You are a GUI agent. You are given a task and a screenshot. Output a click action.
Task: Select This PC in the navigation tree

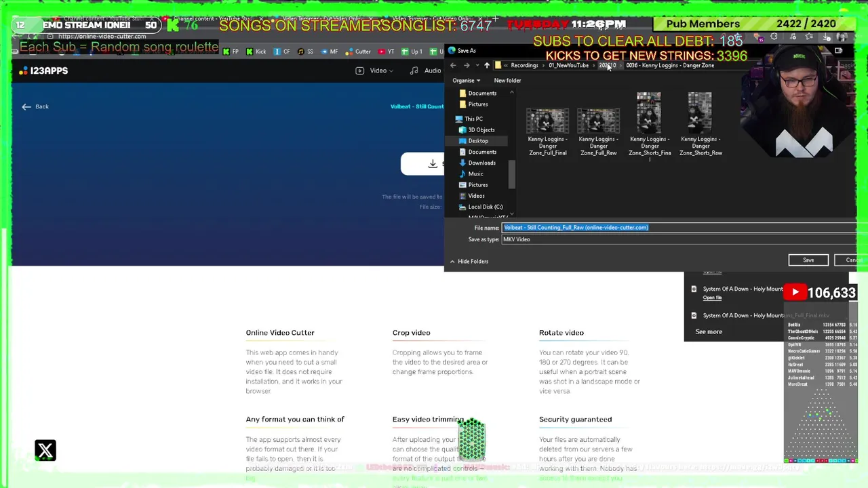click(469, 119)
